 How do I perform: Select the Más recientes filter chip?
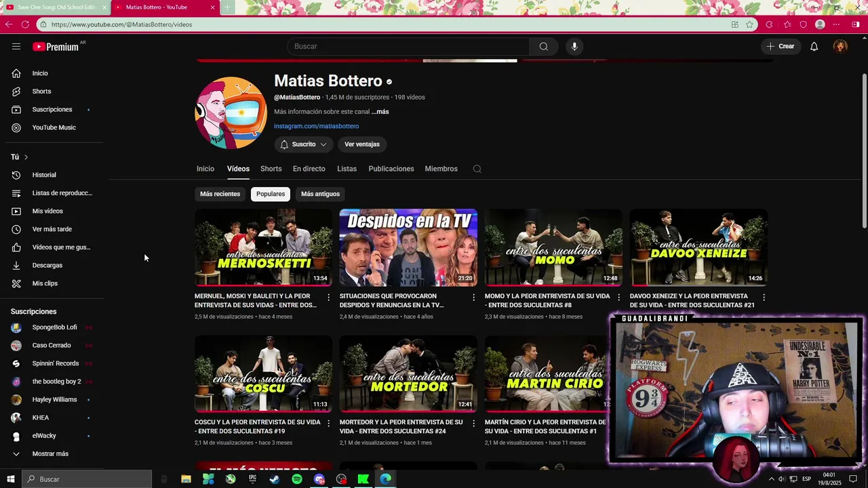click(220, 194)
